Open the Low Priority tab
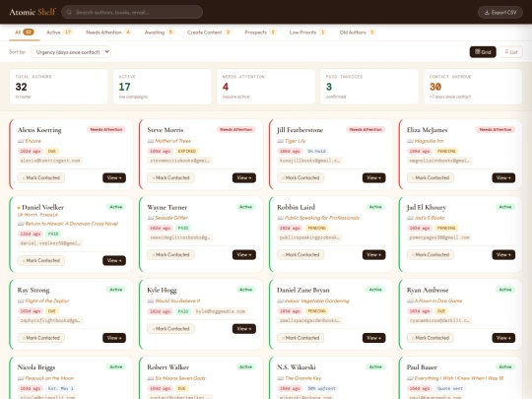Screen dimensions: 532x399 point(307,33)
